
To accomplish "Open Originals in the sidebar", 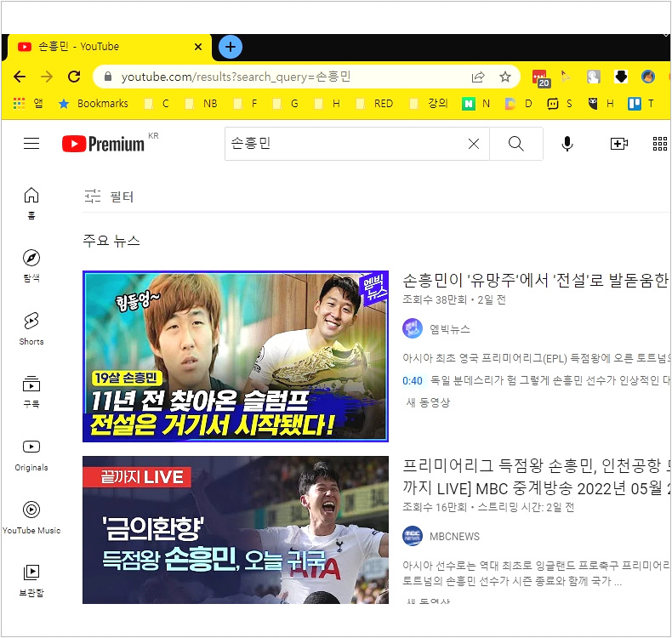I will 31,455.
